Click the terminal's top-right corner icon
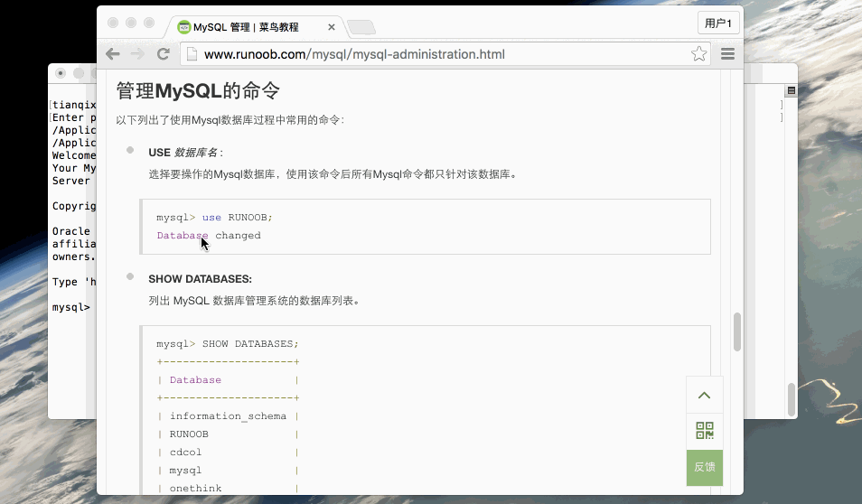 791,90
